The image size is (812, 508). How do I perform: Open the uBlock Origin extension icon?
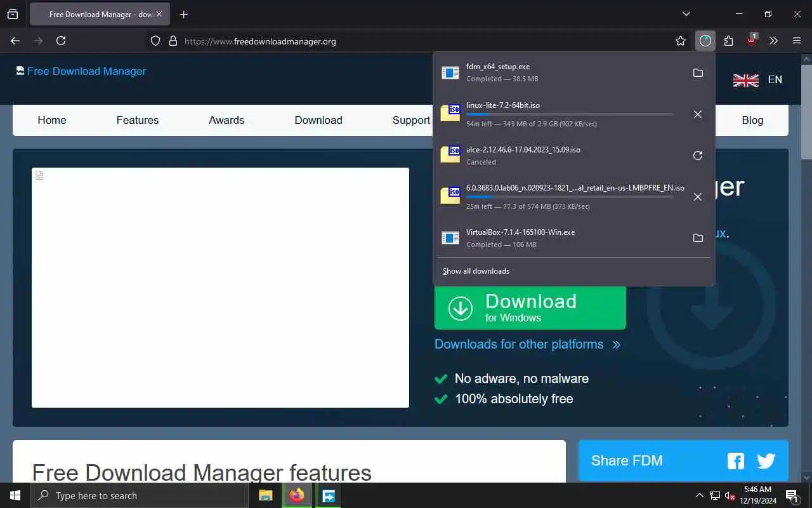[x=751, y=40]
